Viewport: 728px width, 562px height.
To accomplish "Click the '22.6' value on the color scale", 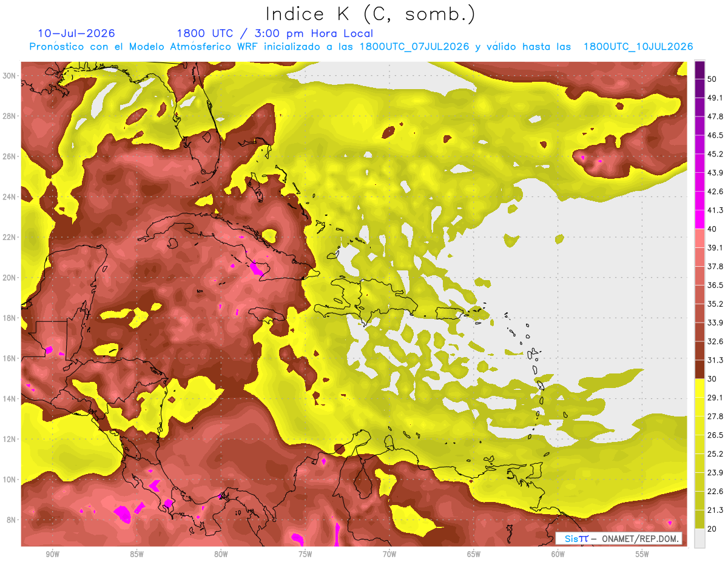I will tap(715, 491).
